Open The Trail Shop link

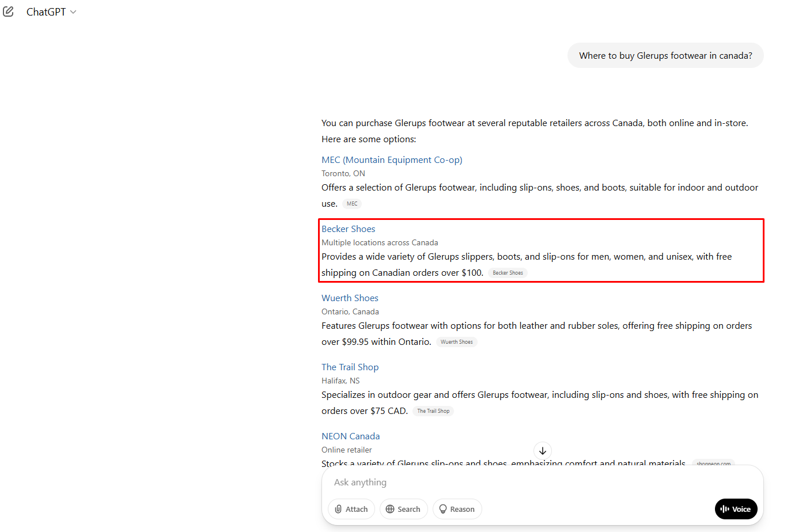pos(350,367)
